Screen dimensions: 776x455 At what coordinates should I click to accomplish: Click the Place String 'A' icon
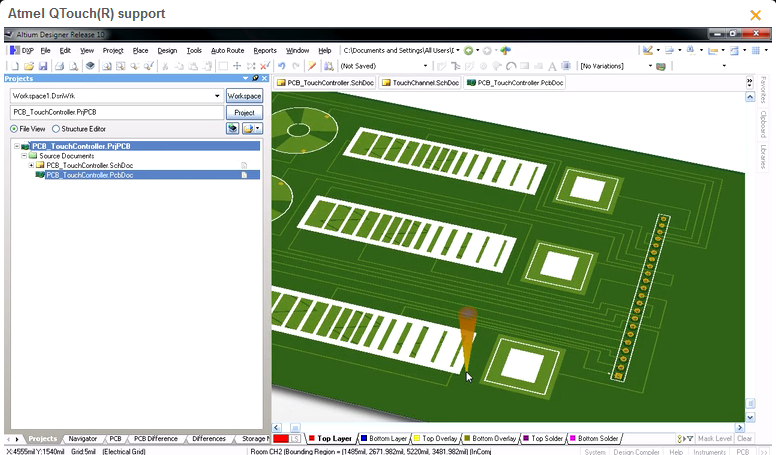pyautogui.click(x=552, y=66)
